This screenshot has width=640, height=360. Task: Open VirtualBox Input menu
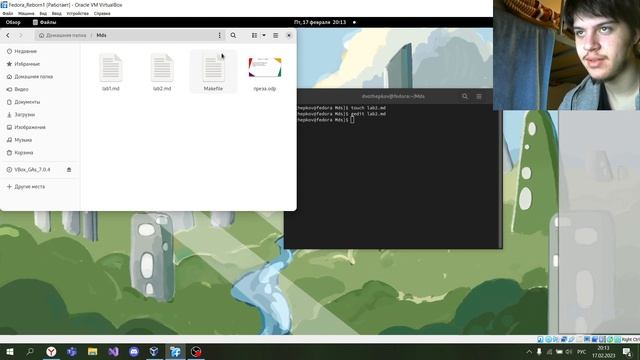point(56,13)
